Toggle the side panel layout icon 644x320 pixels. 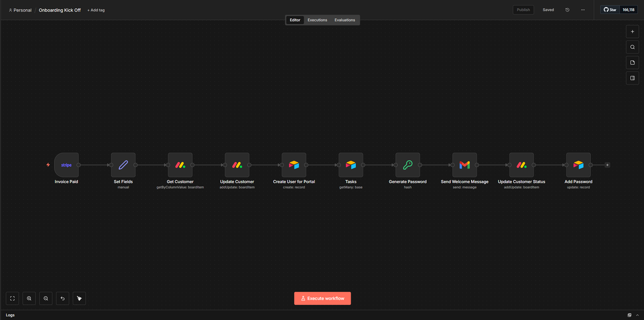[x=632, y=78]
